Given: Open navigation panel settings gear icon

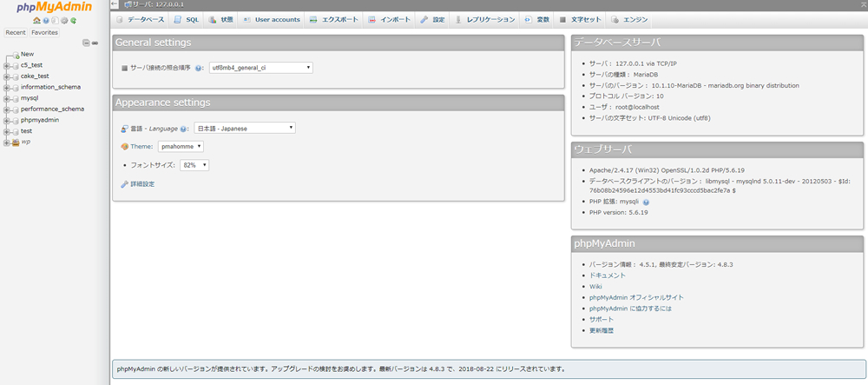Looking at the screenshot, I should pyautogui.click(x=64, y=20).
